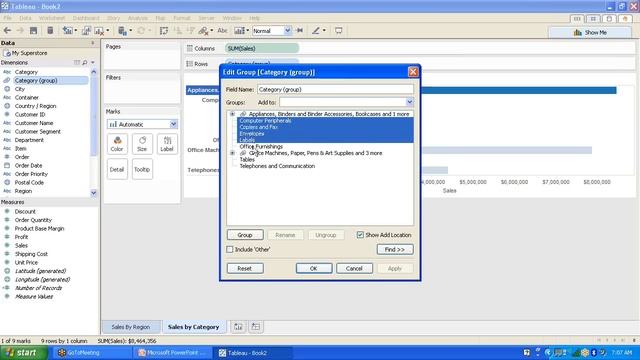Click the Clear Sheet toolbar icon
The image size is (640, 360).
point(99,31)
